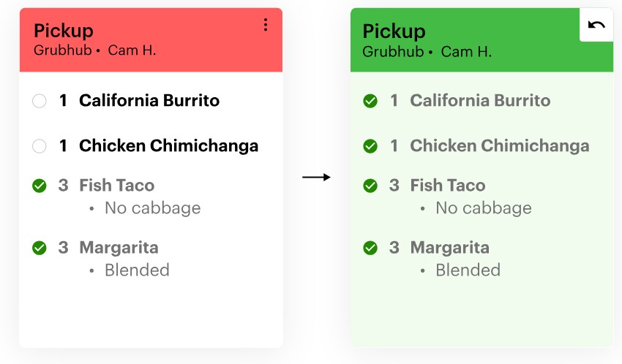Click the Blended modifier on red ticket
This screenshot has height=364, width=622.
pos(137,270)
